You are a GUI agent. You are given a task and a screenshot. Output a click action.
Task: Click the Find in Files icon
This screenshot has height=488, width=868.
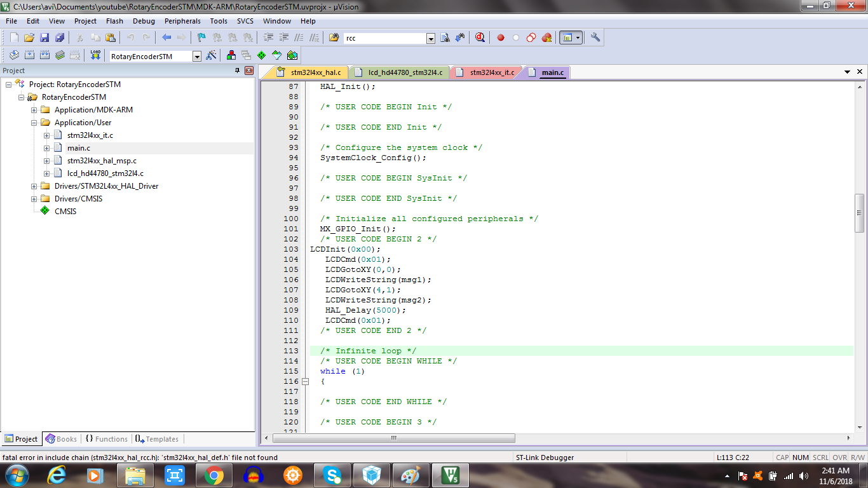(x=334, y=37)
